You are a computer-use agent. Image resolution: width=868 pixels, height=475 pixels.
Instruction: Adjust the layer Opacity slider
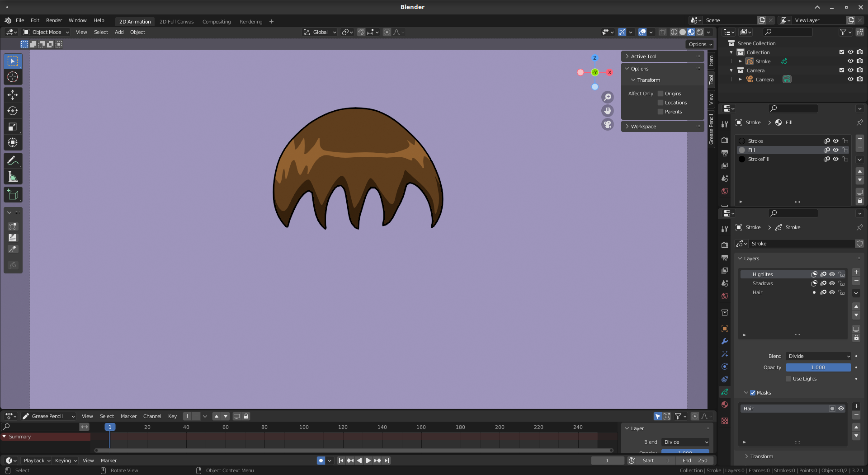[818, 367]
